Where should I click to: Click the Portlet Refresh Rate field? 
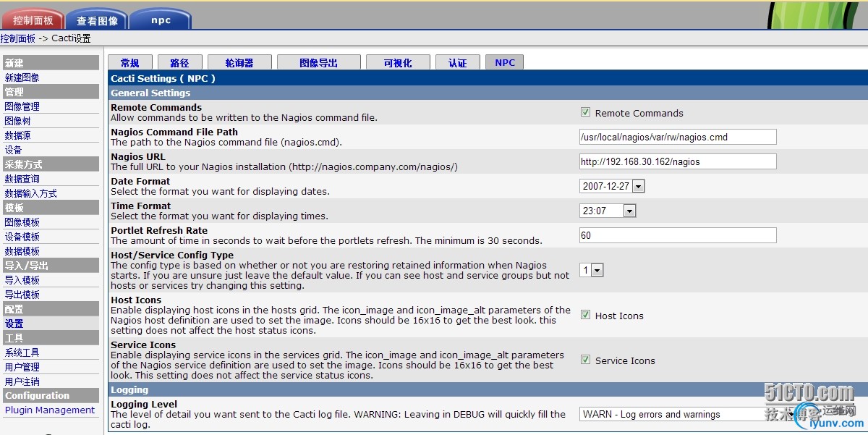point(678,235)
